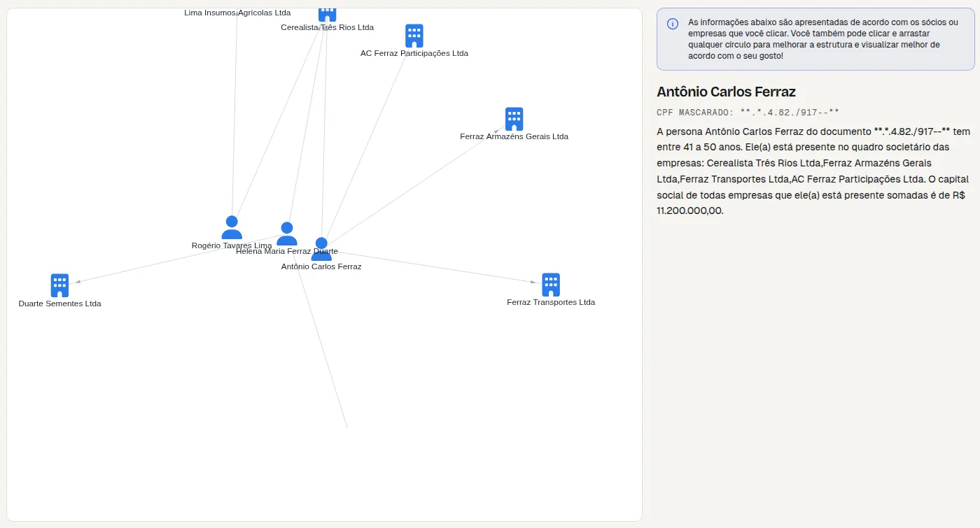The width and height of the screenshot is (980, 528).
Task: Select the AC Ferraz Participações Ltda label
Action: (x=414, y=53)
